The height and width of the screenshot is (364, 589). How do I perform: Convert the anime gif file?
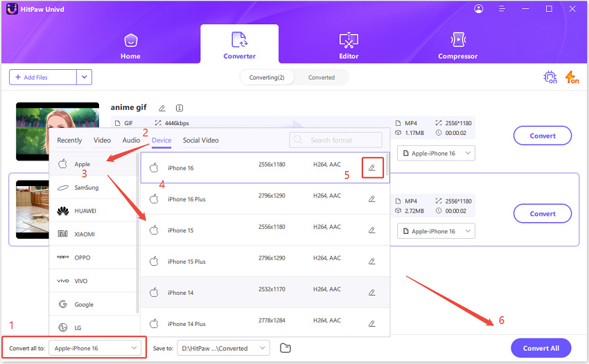[x=543, y=136]
